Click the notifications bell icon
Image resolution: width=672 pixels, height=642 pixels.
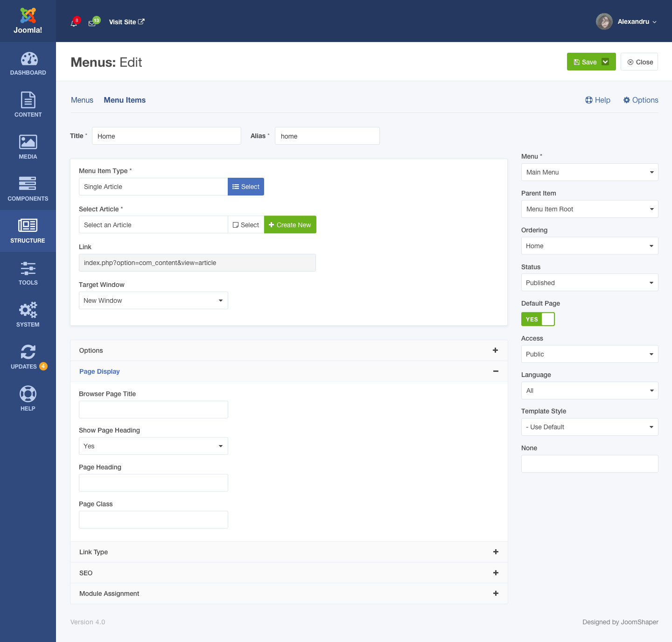pyautogui.click(x=74, y=23)
